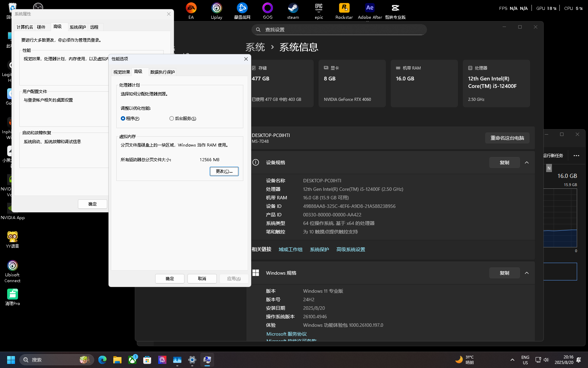Open Microsoft Edge from the taskbar
This screenshot has height=368, width=588.
click(x=102, y=360)
